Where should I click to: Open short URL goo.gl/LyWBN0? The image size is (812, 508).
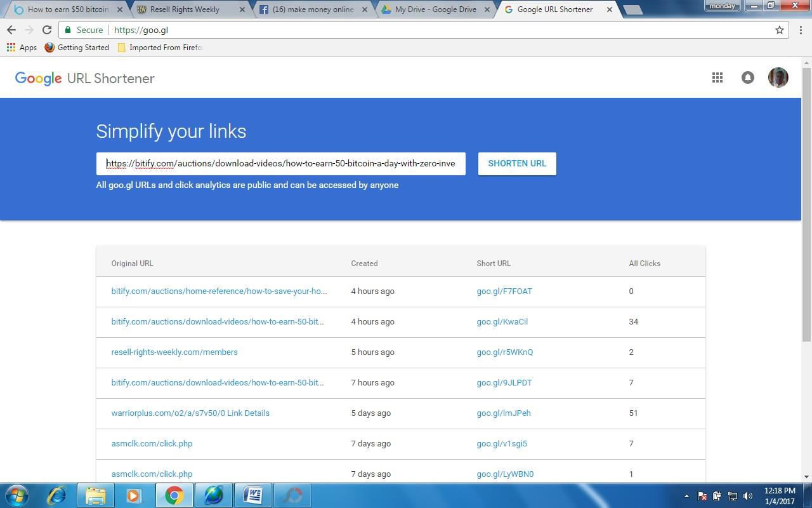[505, 474]
